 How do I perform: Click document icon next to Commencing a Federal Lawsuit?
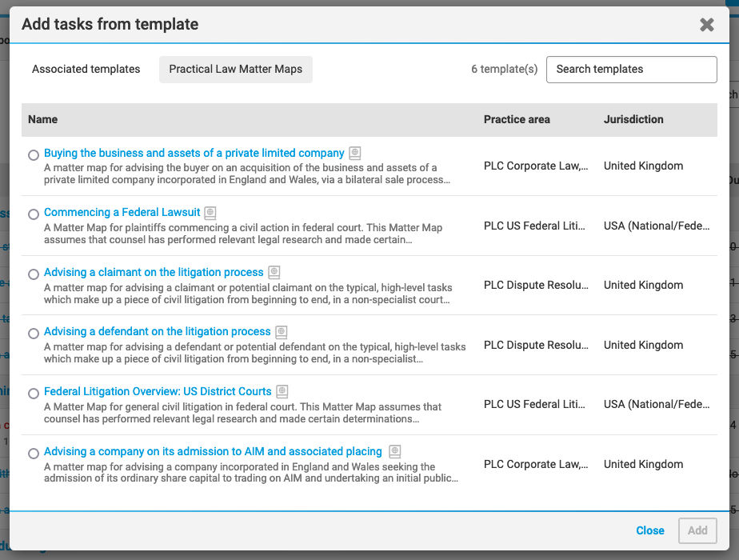coord(210,213)
